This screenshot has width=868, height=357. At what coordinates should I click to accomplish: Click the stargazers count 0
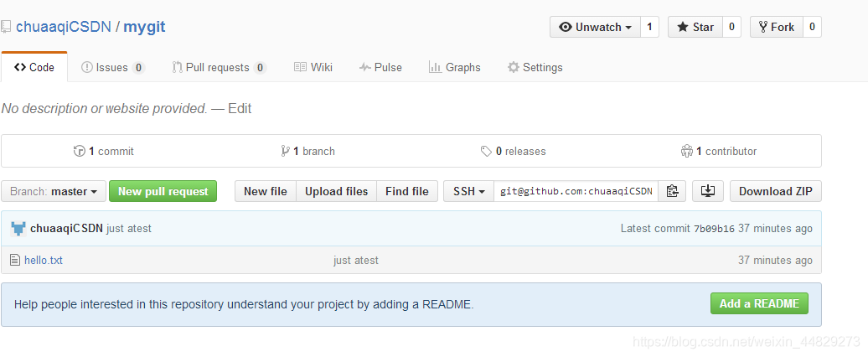pos(731,27)
